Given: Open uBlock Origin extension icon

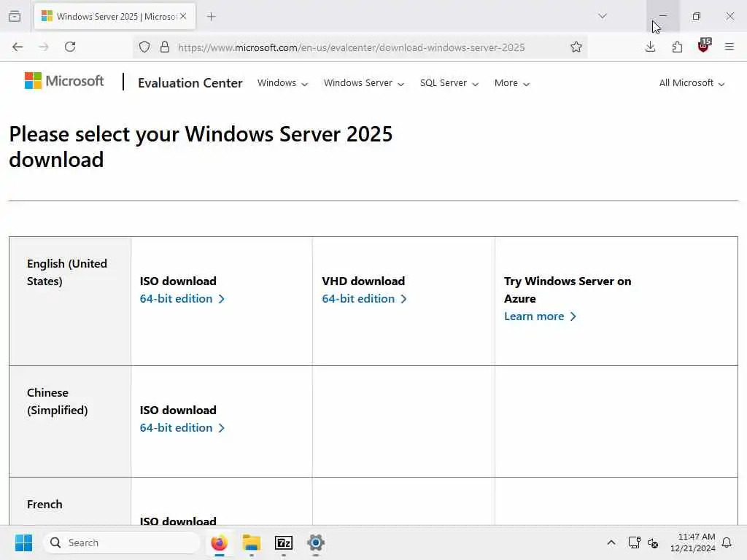Looking at the screenshot, I should [x=704, y=46].
